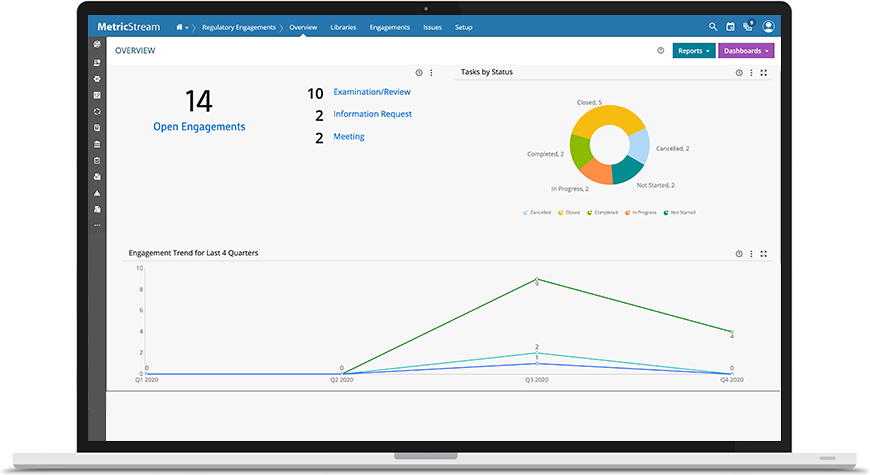Click the search magnifier icon in header
This screenshot has width=870, height=475.
[x=713, y=27]
